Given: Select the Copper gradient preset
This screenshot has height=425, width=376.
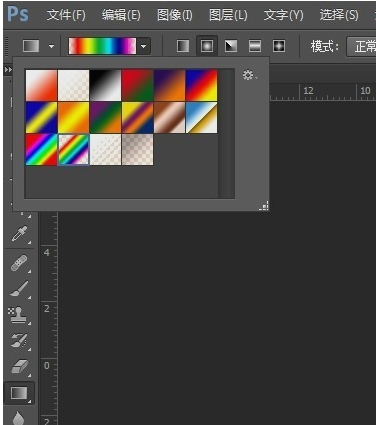Looking at the screenshot, I should (169, 117).
